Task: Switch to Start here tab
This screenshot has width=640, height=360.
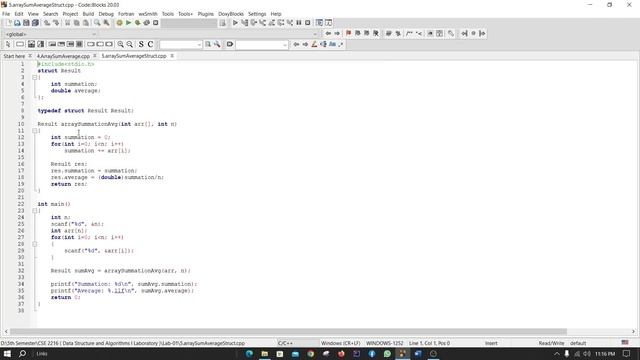Action: [x=14, y=56]
